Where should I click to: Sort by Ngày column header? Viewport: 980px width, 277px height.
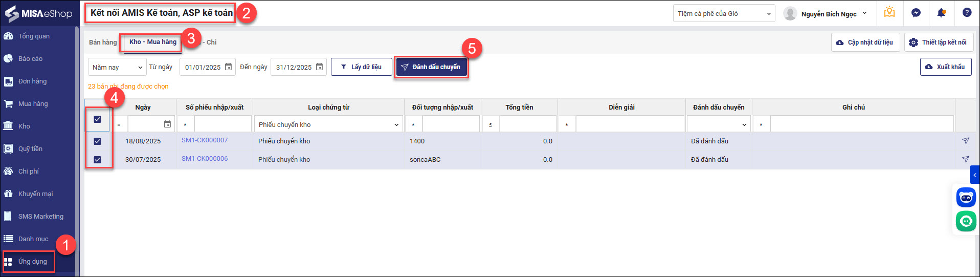click(x=143, y=107)
